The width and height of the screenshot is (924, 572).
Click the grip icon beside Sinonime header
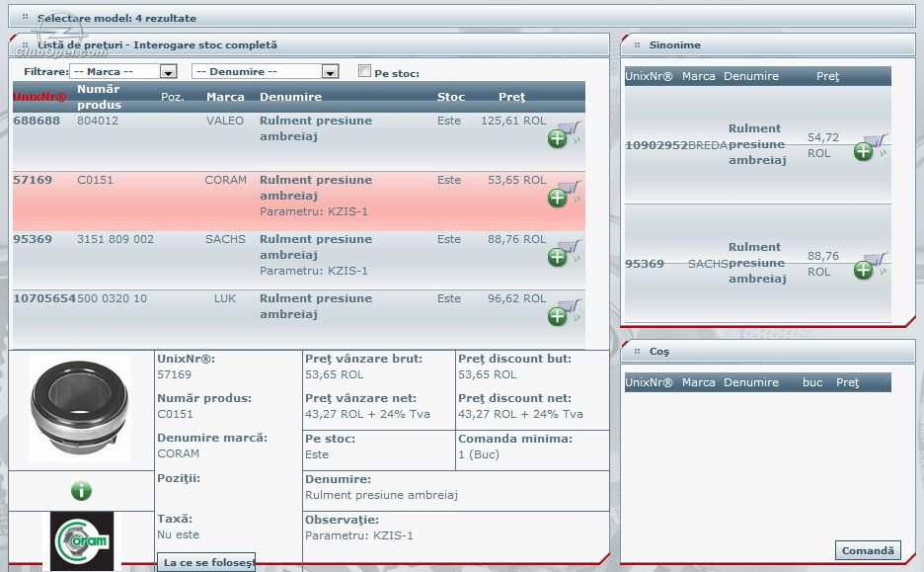(637, 44)
